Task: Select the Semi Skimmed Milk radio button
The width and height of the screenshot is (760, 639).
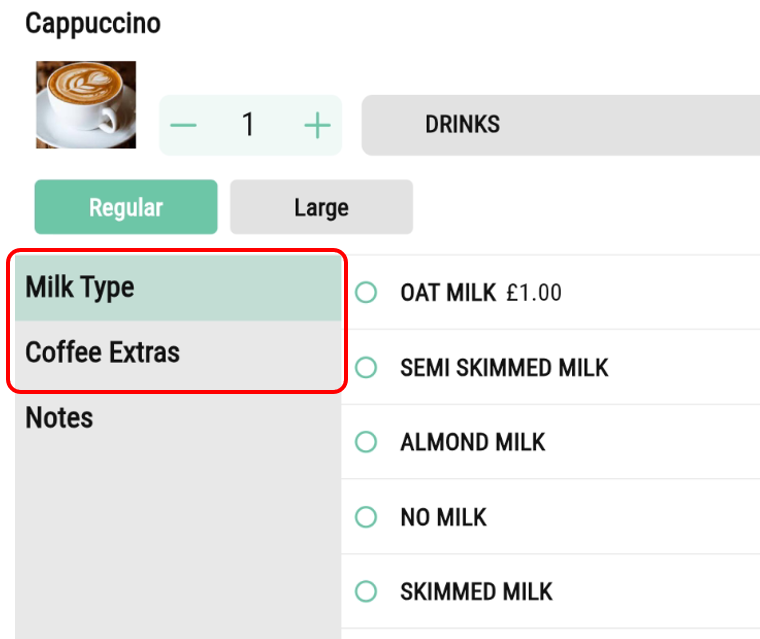Action: (366, 368)
